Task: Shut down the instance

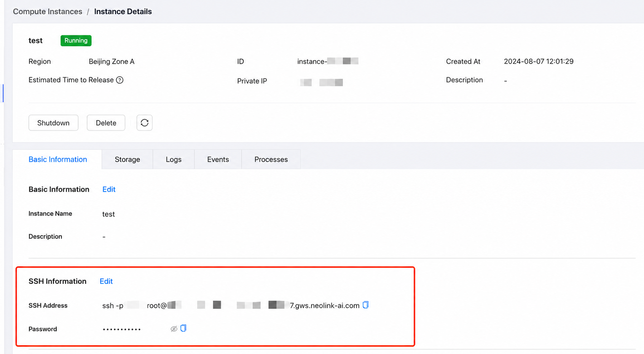Action: pyautogui.click(x=53, y=123)
